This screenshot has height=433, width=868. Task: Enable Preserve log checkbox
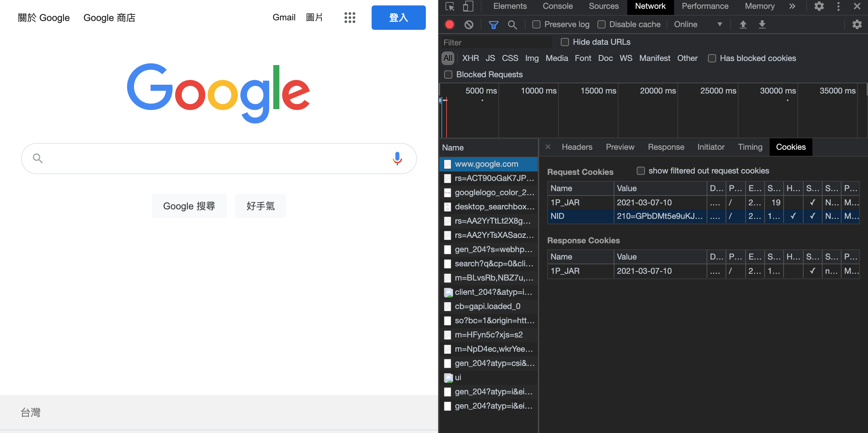[x=536, y=24]
